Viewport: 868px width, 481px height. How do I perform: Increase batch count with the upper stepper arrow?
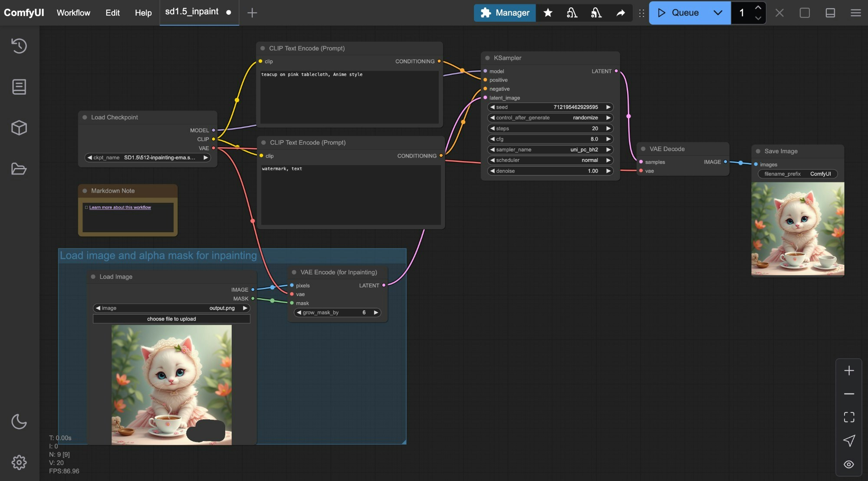(x=758, y=8)
